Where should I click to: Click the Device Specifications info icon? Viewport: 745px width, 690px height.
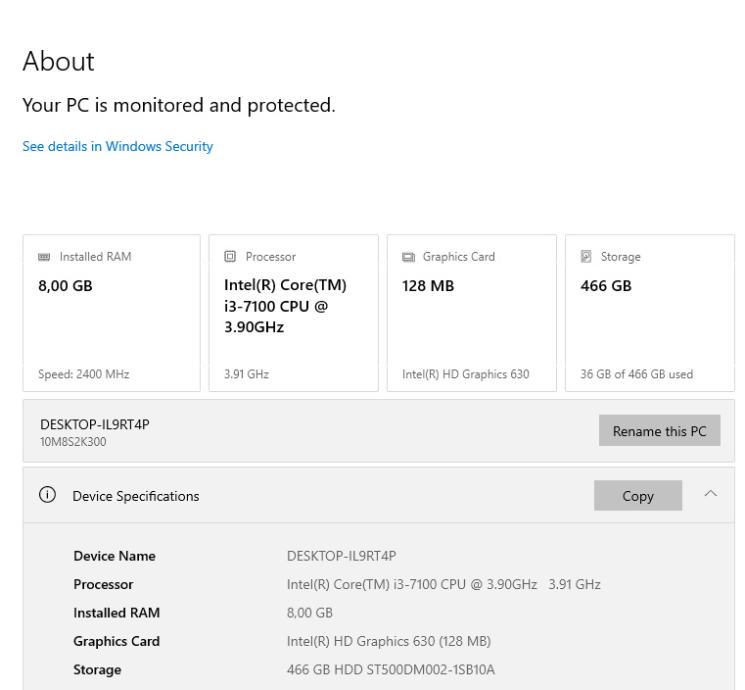[46, 495]
